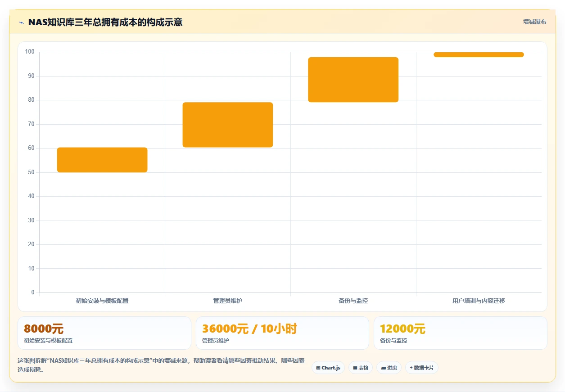Click the y-axis value 50
Viewport: 565px width, 392px height.
31,172
